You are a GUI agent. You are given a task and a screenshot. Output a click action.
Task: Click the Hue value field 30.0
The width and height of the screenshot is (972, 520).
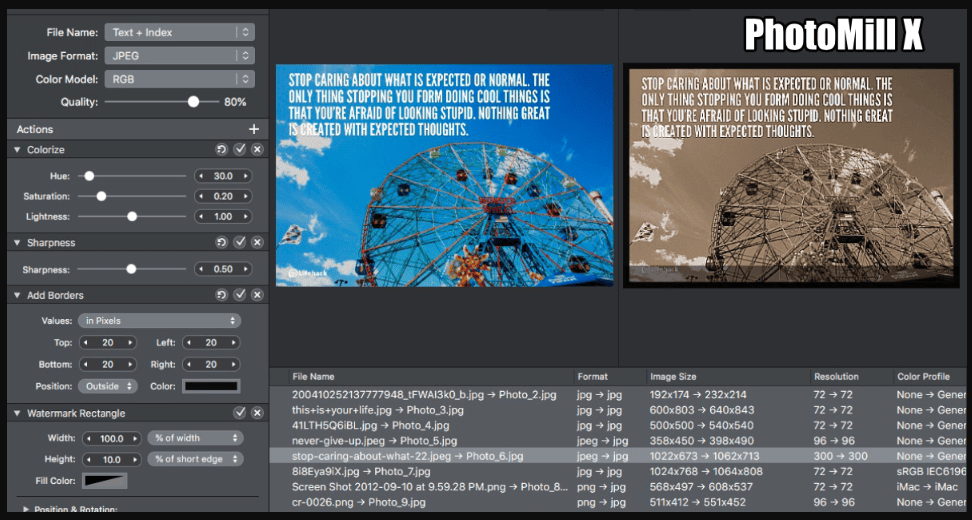(223, 176)
